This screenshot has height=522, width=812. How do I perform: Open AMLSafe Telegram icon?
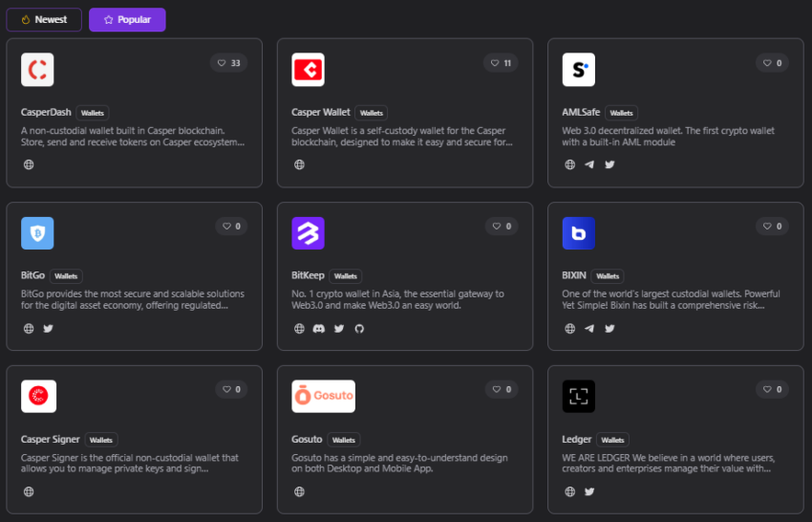(x=589, y=164)
